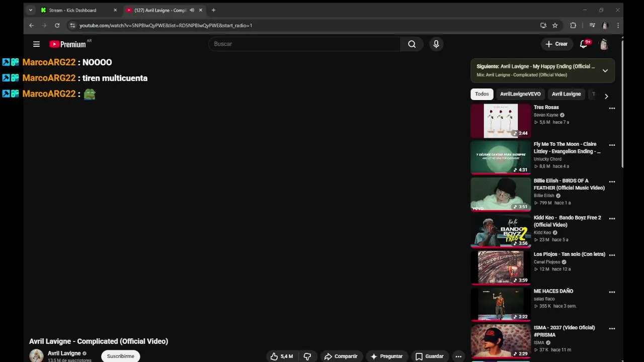644x362 pixels.
Task: Open options for Tres Rosas video
Action: pyautogui.click(x=612, y=108)
